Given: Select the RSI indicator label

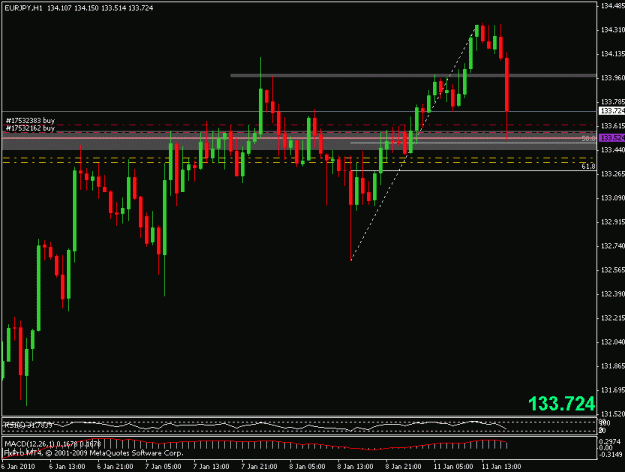Looking at the screenshot, I should [28, 425].
